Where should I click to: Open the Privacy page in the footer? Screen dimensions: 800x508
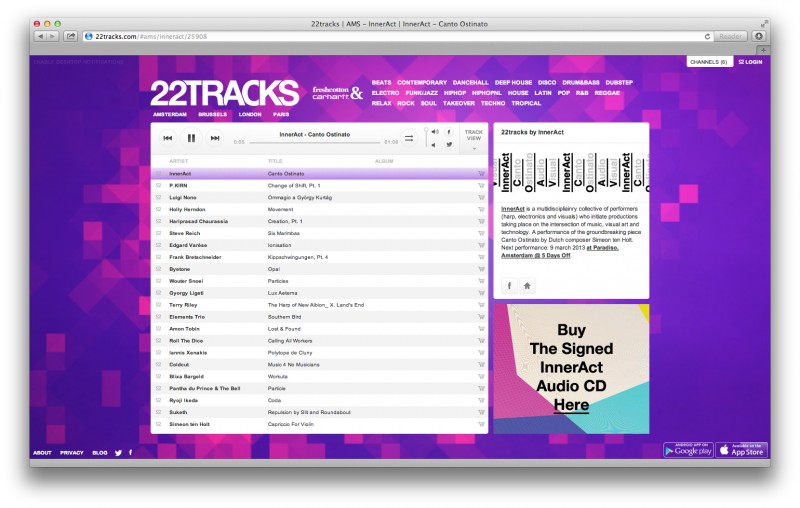[71, 453]
